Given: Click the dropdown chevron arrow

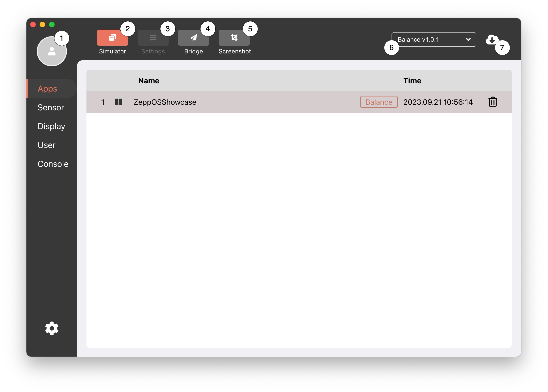Looking at the screenshot, I should pyautogui.click(x=468, y=40).
